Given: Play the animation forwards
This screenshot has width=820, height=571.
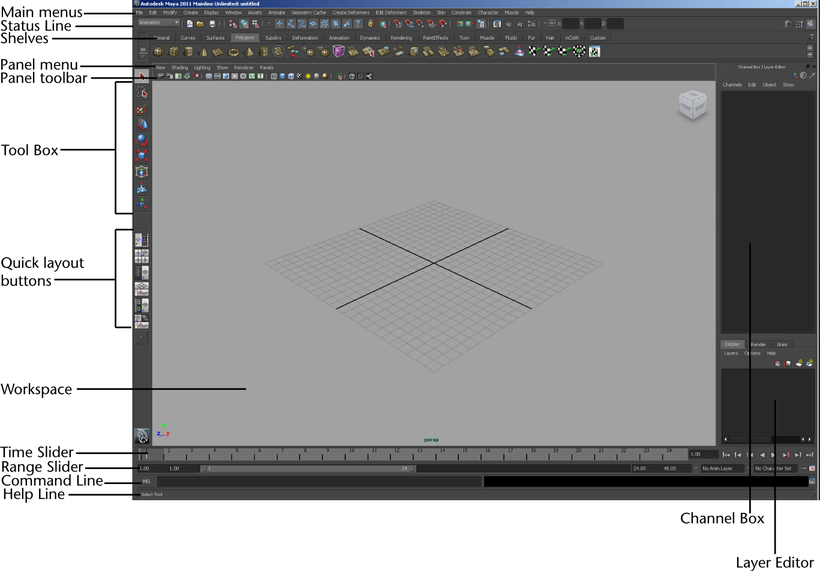Looking at the screenshot, I should point(773,455).
